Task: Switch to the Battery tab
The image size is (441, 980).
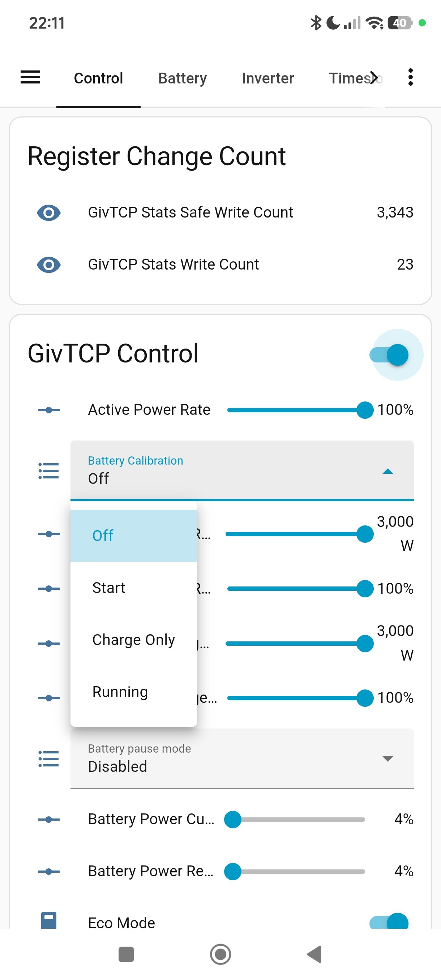Action: click(x=183, y=78)
